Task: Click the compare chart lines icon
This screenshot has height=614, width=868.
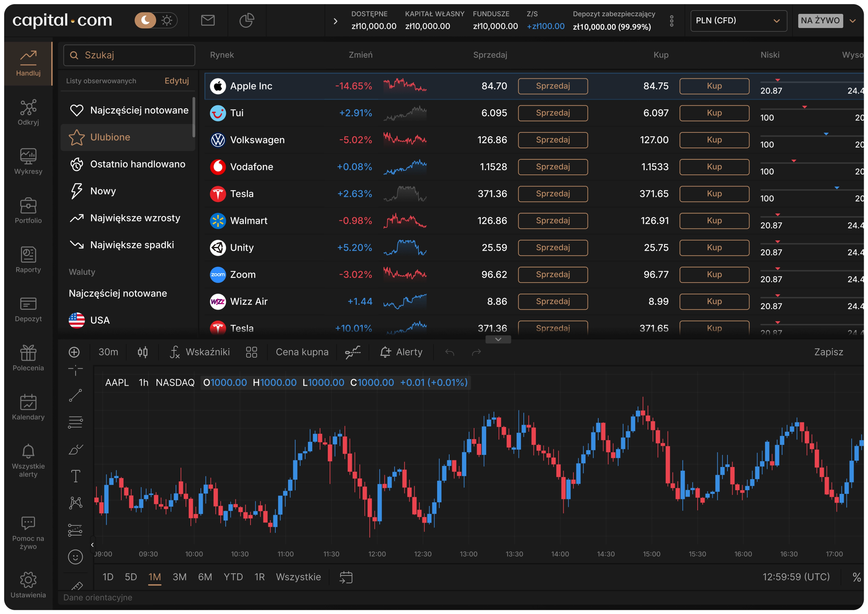Action: click(353, 352)
